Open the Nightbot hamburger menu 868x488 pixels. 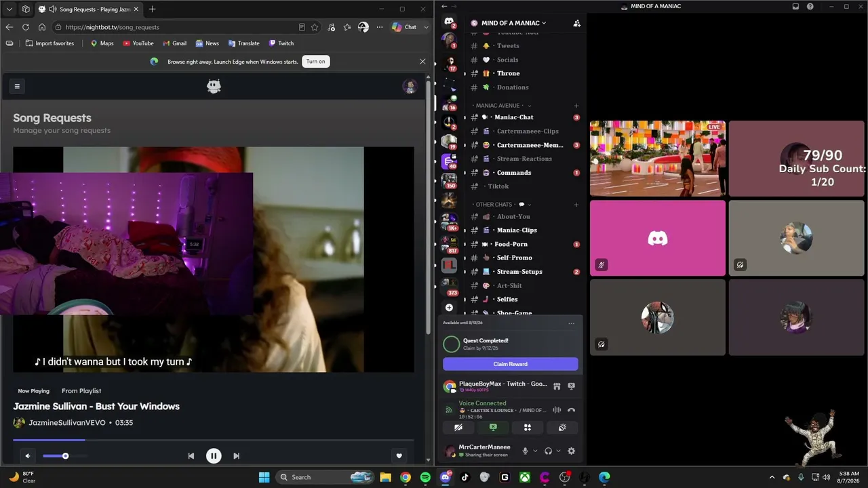coord(17,86)
